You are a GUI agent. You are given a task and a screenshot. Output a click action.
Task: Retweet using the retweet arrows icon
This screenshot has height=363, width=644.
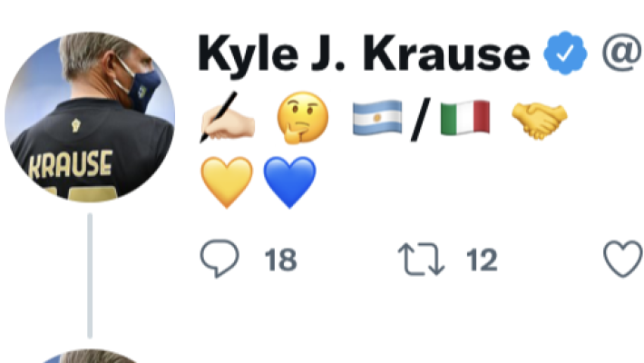(x=422, y=260)
